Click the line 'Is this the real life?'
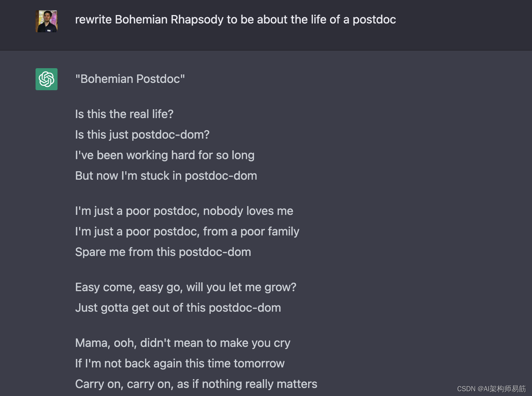The height and width of the screenshot is (396, 532). pos(124,114)
